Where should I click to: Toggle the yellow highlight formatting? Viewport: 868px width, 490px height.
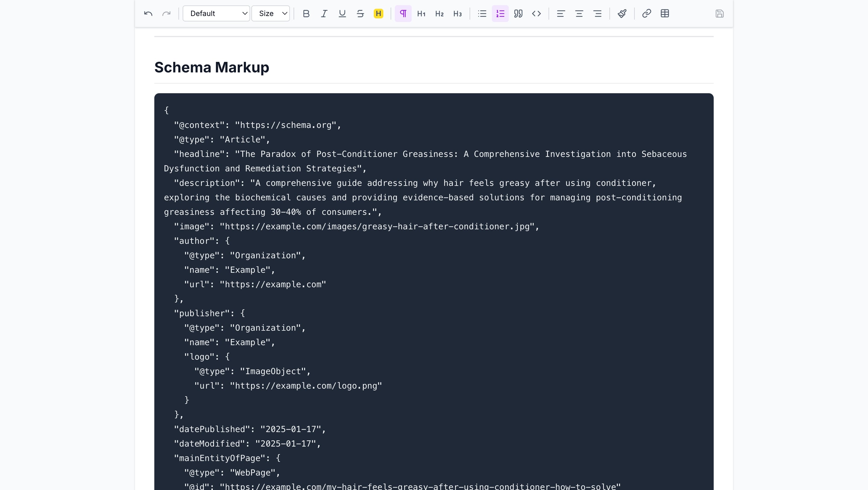click(x=379, y=14)
